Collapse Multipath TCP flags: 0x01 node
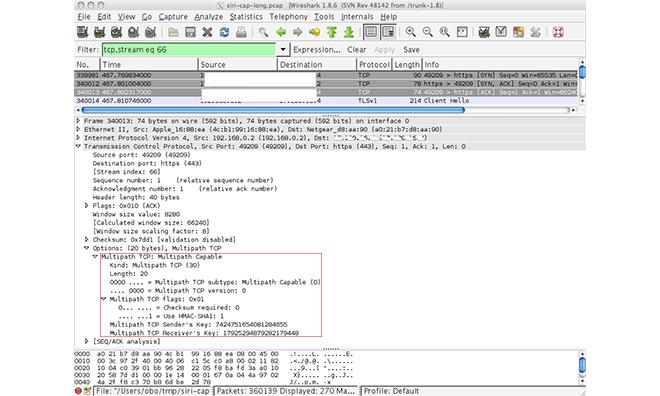660x396 pixels. [x=104, y=299]
